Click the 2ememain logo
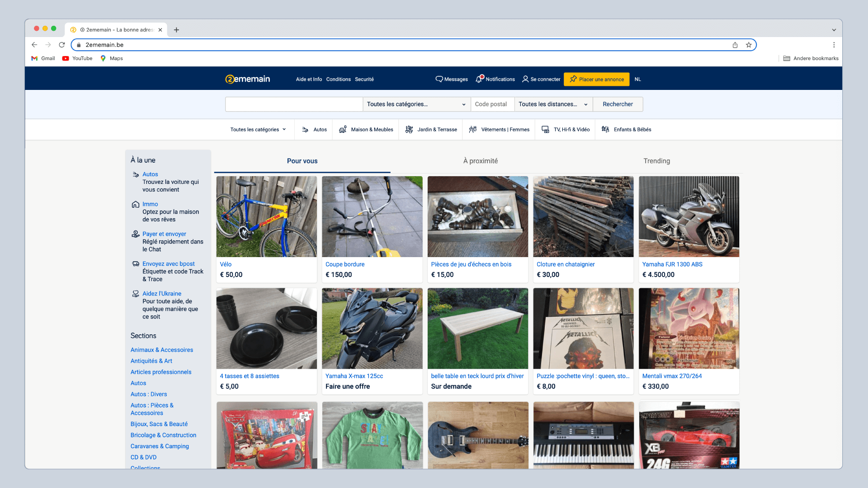 coord(248,79)
